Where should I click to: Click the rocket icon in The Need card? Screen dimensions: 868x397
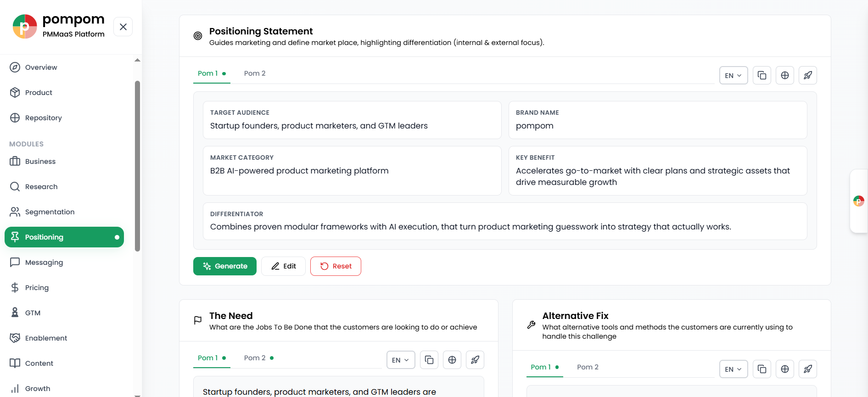click(475, 360)
